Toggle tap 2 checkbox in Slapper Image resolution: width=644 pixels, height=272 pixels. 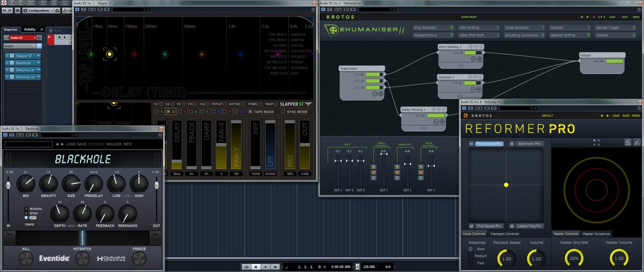(168, 112)
